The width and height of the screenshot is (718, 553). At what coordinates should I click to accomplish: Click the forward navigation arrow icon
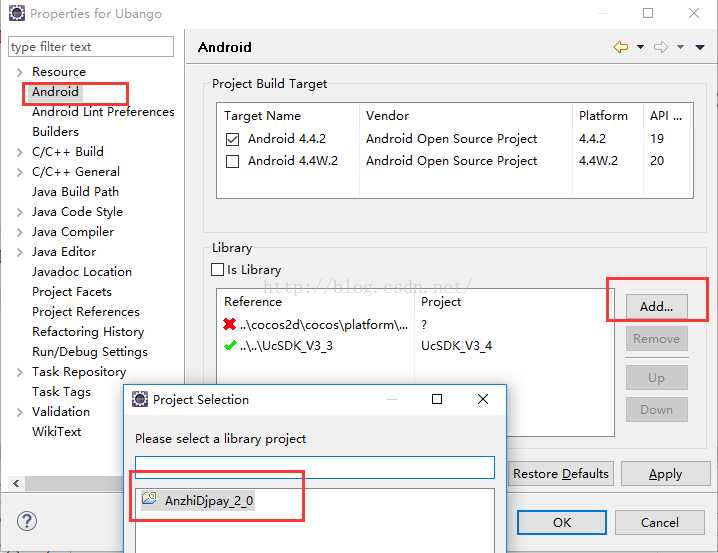(x=661, y=47)
